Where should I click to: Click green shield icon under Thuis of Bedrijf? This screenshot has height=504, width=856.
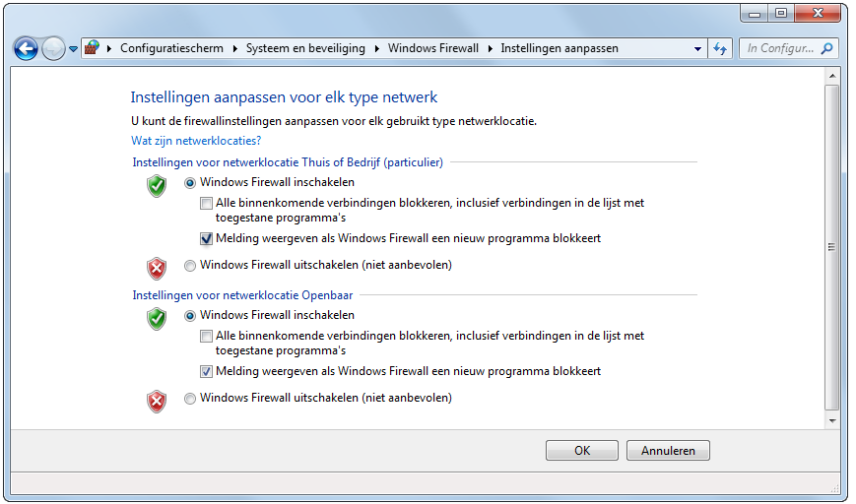coord(157,185)
